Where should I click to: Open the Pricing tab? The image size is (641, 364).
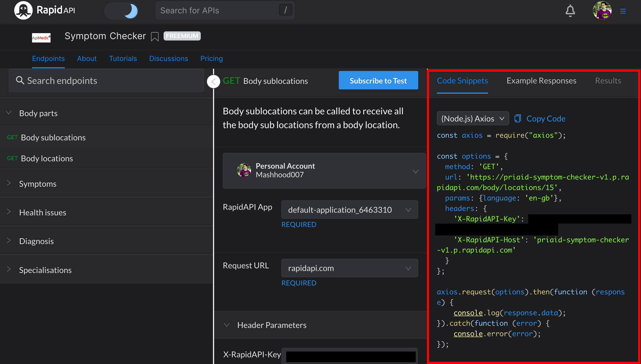click(211, 59)
